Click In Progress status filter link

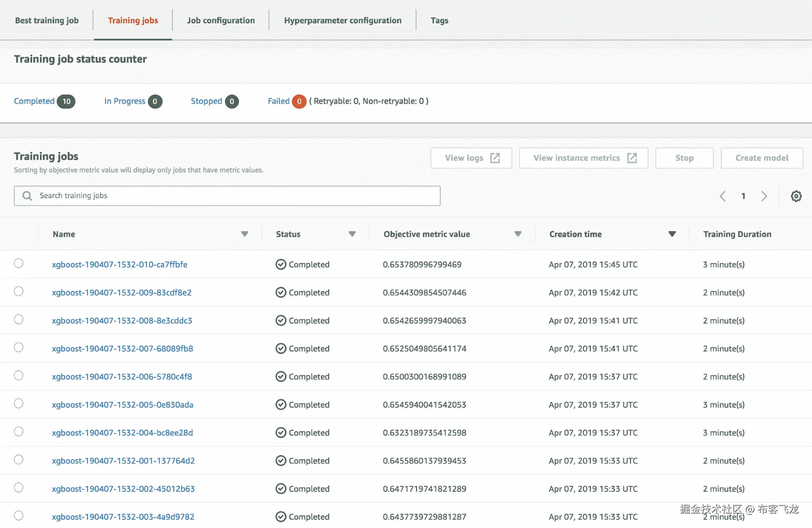125,101
